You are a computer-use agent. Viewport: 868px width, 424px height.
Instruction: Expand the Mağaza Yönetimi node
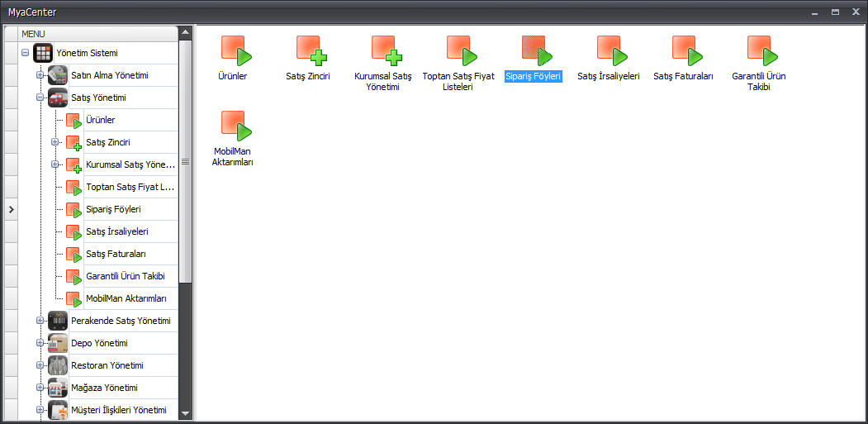pos(40,388)
